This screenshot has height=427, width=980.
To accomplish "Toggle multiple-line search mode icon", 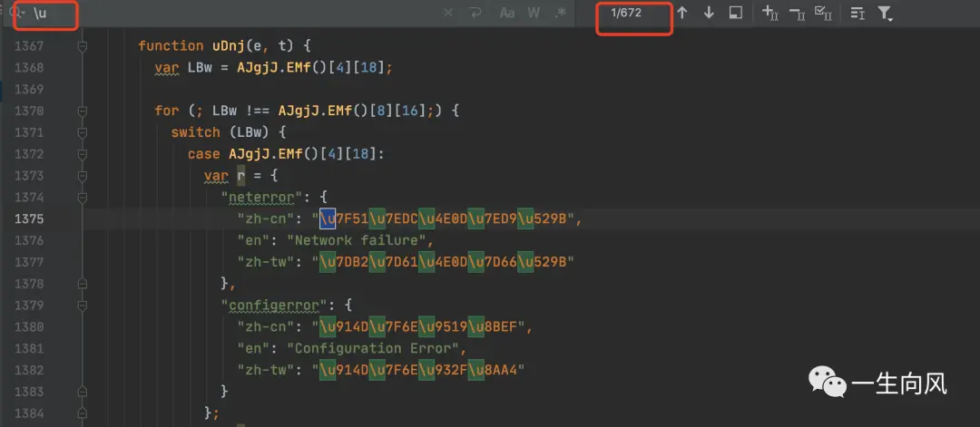I will point(857,13).
